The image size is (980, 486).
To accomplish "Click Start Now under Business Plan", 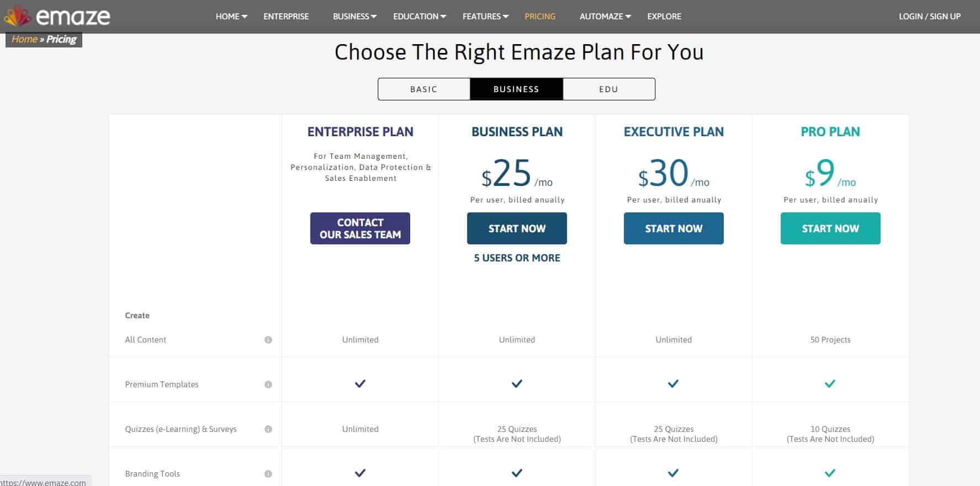I will 517,228.
